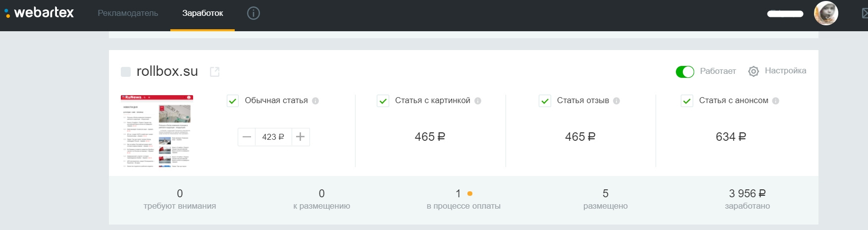The height and width of the screenshot is (230, 868).
Task: Select the rollbox.su site checkbox
Action: click(126, 72)
